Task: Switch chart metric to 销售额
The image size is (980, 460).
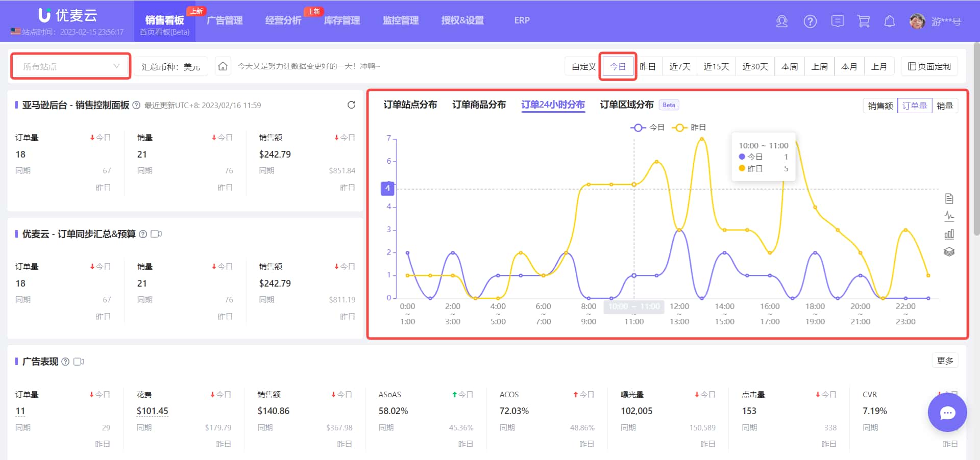Action: [880, 106]
